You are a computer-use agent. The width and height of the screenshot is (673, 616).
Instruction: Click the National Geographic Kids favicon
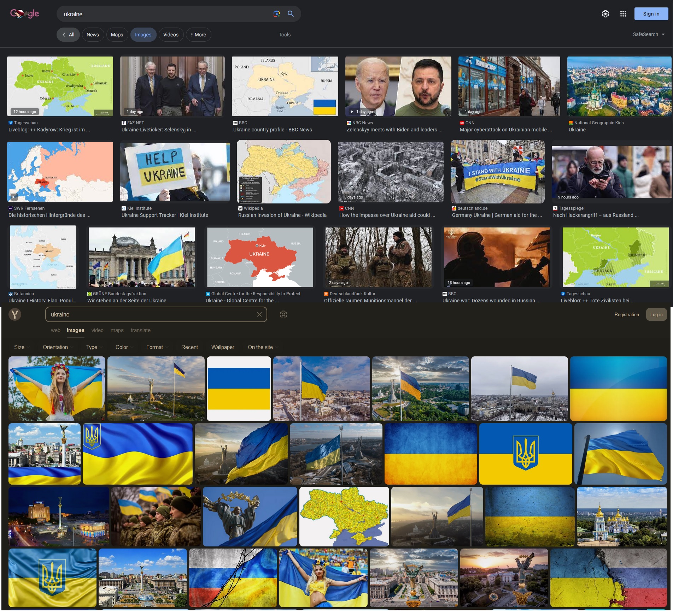click(x=570, y=123)
